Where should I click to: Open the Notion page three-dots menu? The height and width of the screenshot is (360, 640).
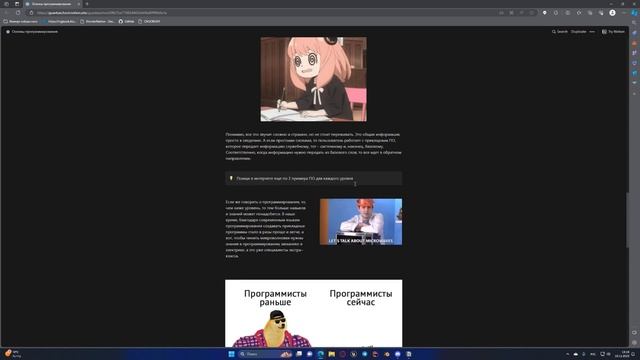pyautogui.click(x=592, y=31)
